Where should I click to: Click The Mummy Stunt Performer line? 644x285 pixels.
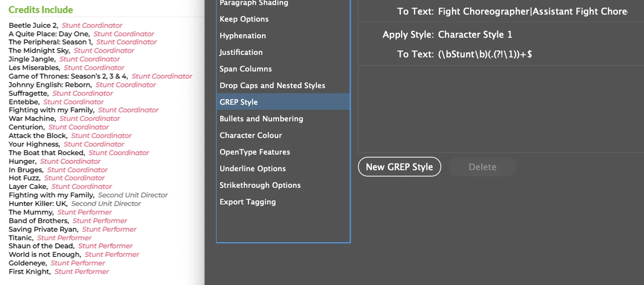(60, 212)
